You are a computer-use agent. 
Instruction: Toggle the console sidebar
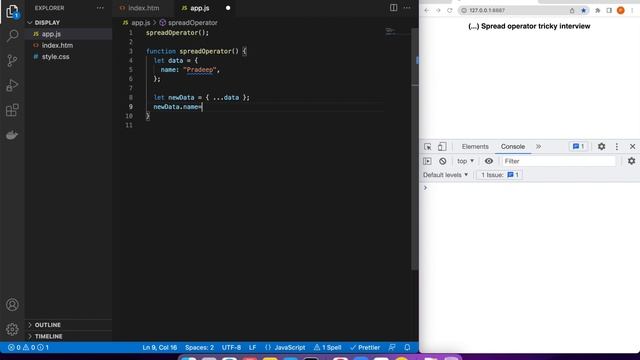[x=427, y=161]
